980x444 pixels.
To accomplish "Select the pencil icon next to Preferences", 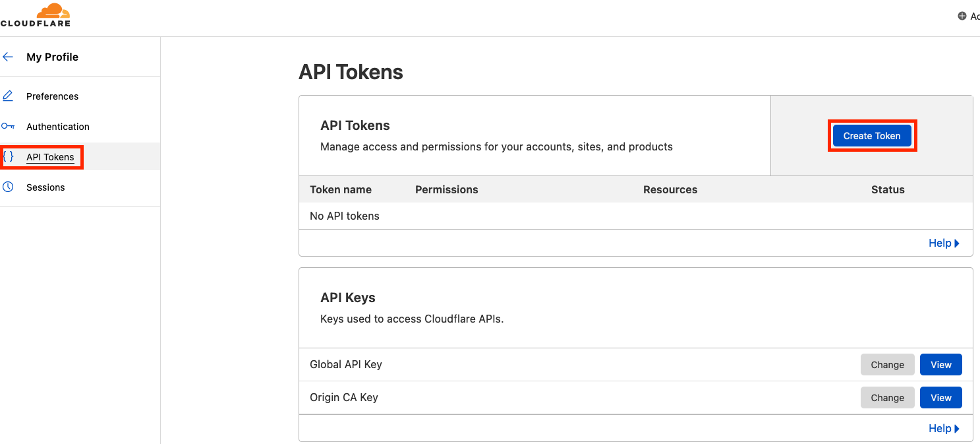I will pyautogui.click(x=8, y=96).
